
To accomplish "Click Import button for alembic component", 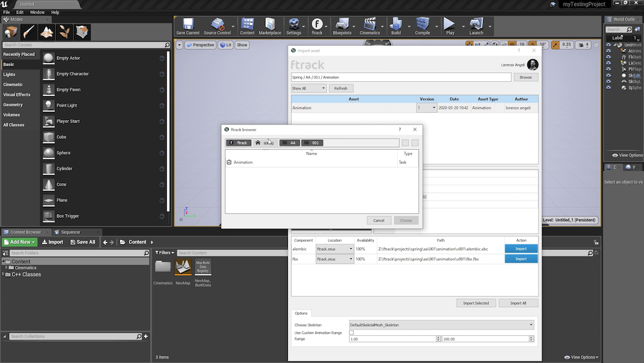I will click(x=521, y=249).
